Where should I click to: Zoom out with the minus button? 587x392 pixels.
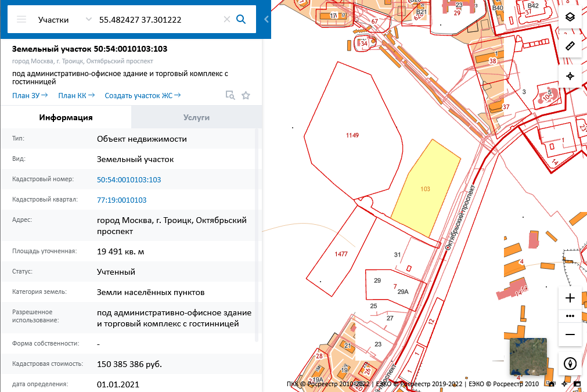[x=570, y=335]
